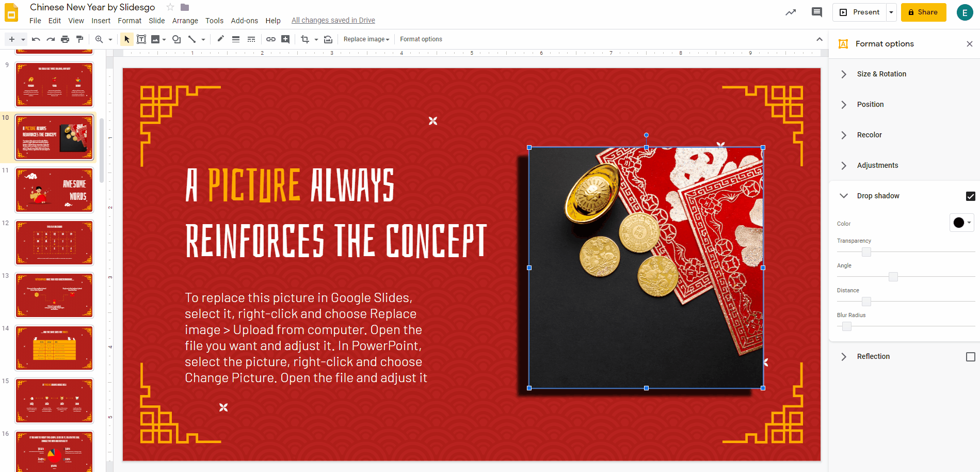Open the Format menu
Image resolution: width=980 pixels, height=472 pixels.
click(130, 21)
